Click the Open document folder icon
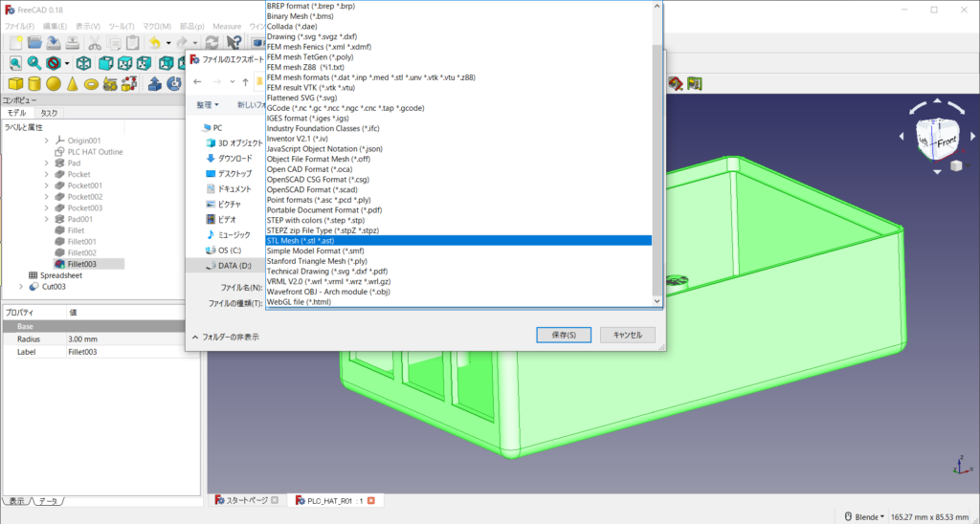The width and height of the screenshot is (980, 524). [34, 42]
